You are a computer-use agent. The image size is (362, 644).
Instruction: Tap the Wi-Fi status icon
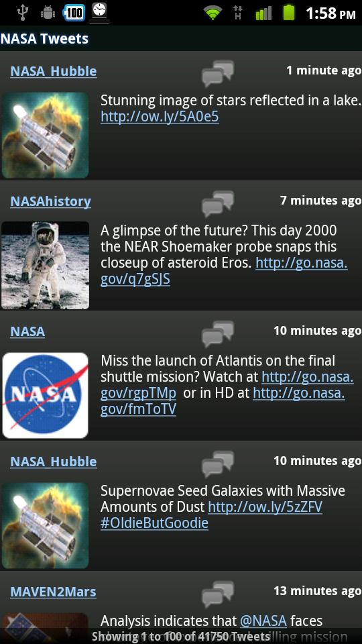click(213, 13)
